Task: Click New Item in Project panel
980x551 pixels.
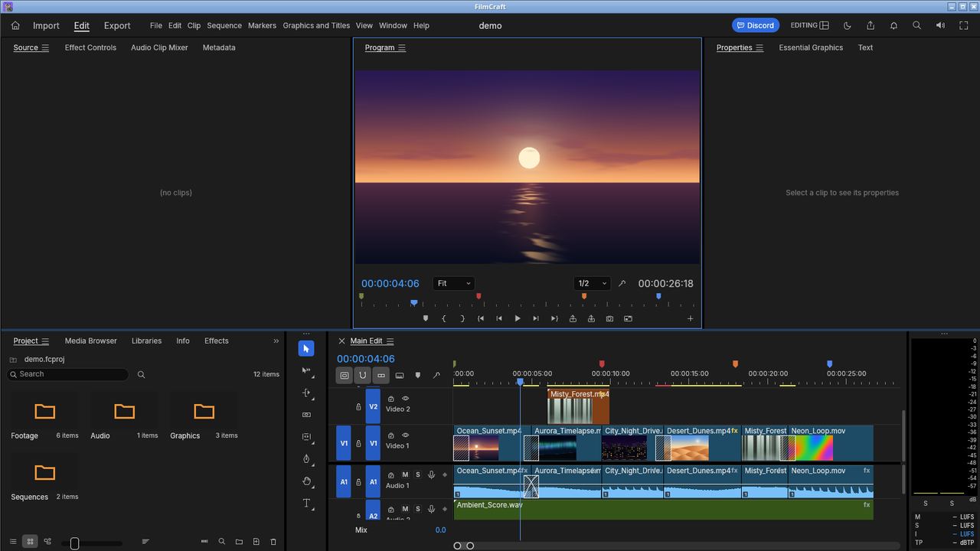Action: point(256,542)
